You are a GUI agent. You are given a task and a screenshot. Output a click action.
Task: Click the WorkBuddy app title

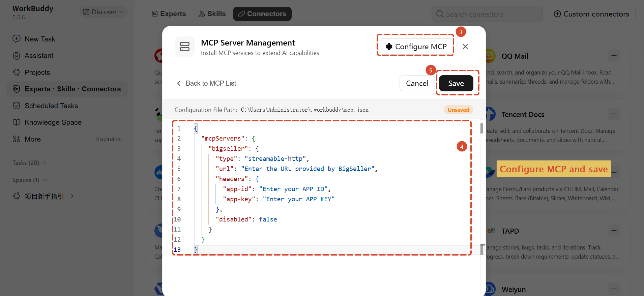pos(33,8)
